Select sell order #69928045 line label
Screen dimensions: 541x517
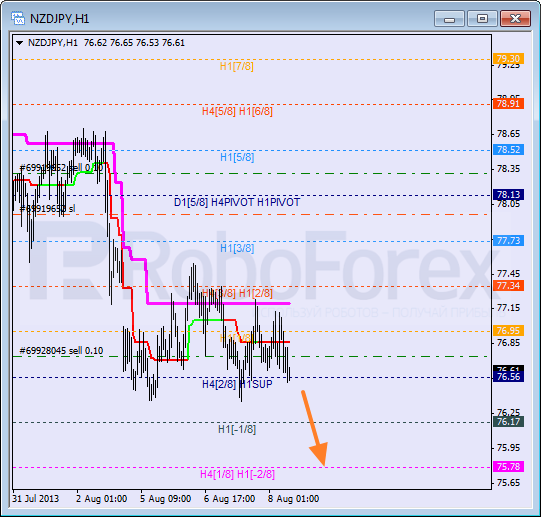[61, 351]
